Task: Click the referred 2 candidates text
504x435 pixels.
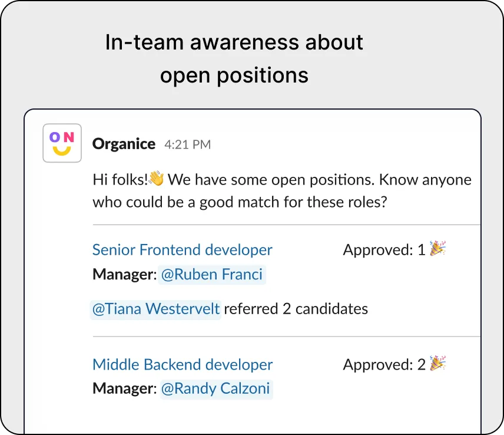Action: click(296, 309)
